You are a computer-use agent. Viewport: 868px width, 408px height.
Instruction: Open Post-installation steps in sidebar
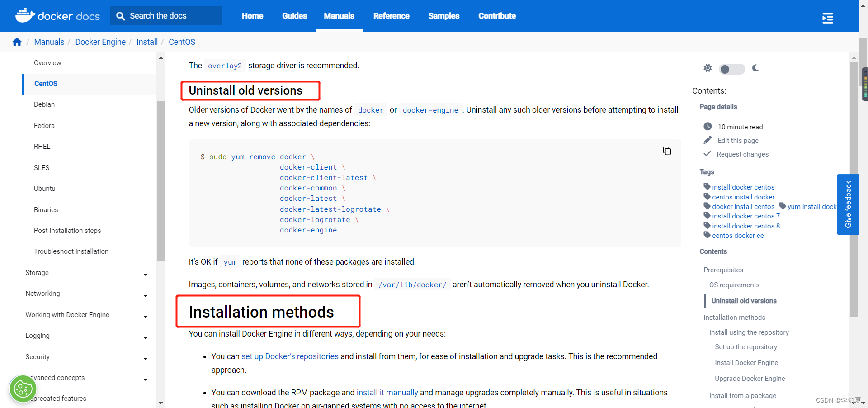pos(67,231)
